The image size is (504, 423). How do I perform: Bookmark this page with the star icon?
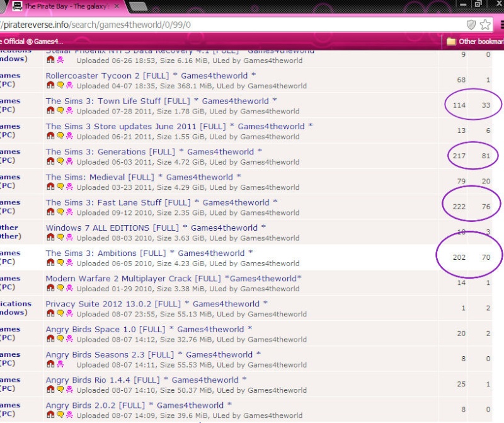485,25
